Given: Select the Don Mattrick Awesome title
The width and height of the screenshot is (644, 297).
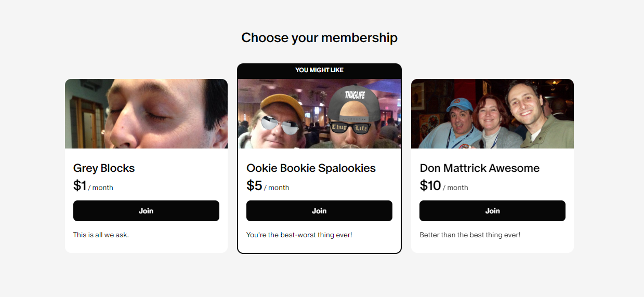Looking at the screenshot, I should (x=480, y=168).
